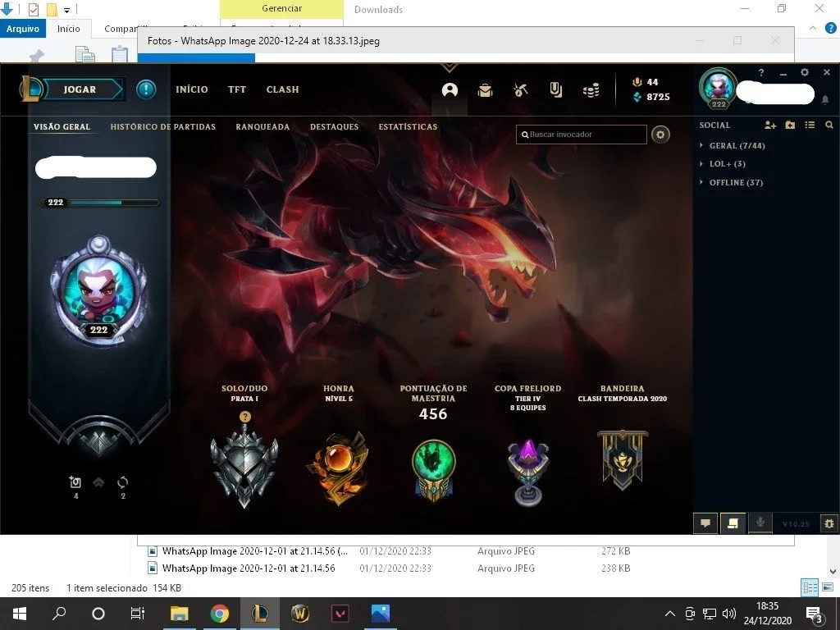This screenshot has height=630, width=840.
Task: Open the store coins icon
Action: tap(591, 90)
